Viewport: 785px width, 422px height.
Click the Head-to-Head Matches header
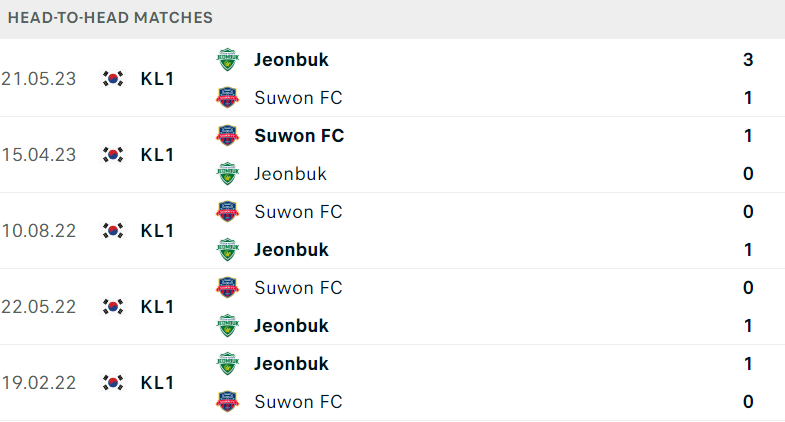tap(110, 18)
